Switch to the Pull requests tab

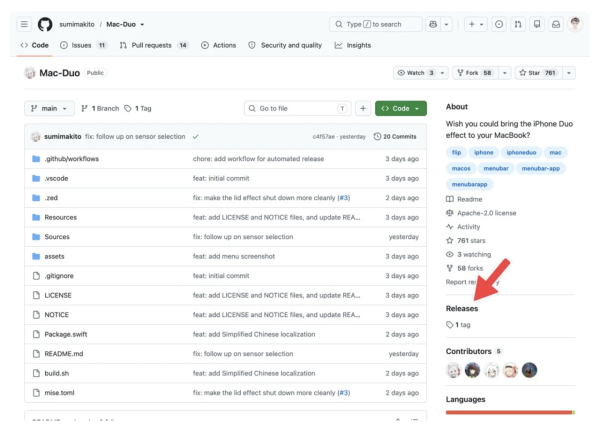point(153,45)
